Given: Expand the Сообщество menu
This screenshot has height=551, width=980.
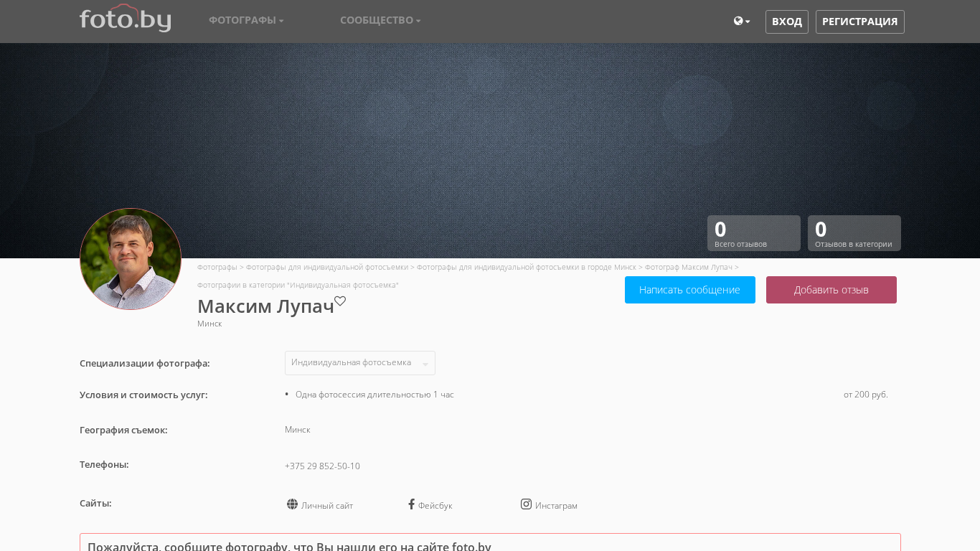Looking at the screenshot, I should coord(380,20).
